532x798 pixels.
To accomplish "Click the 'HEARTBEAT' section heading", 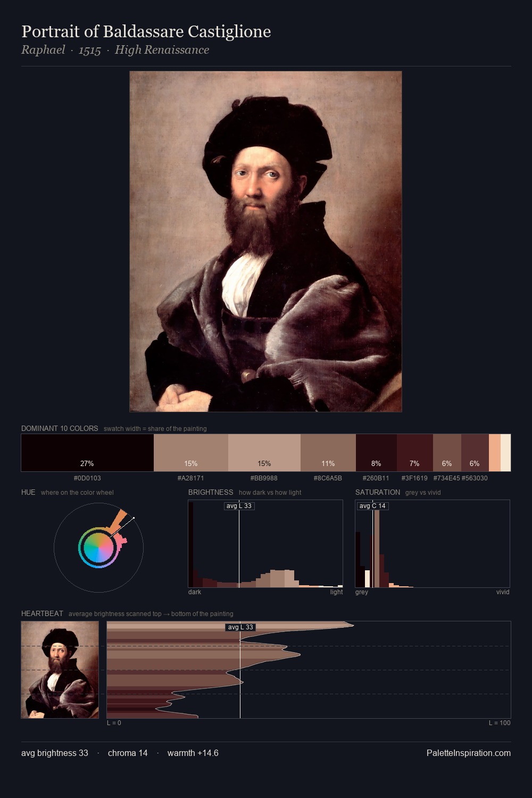I will (x=42, y=613).
